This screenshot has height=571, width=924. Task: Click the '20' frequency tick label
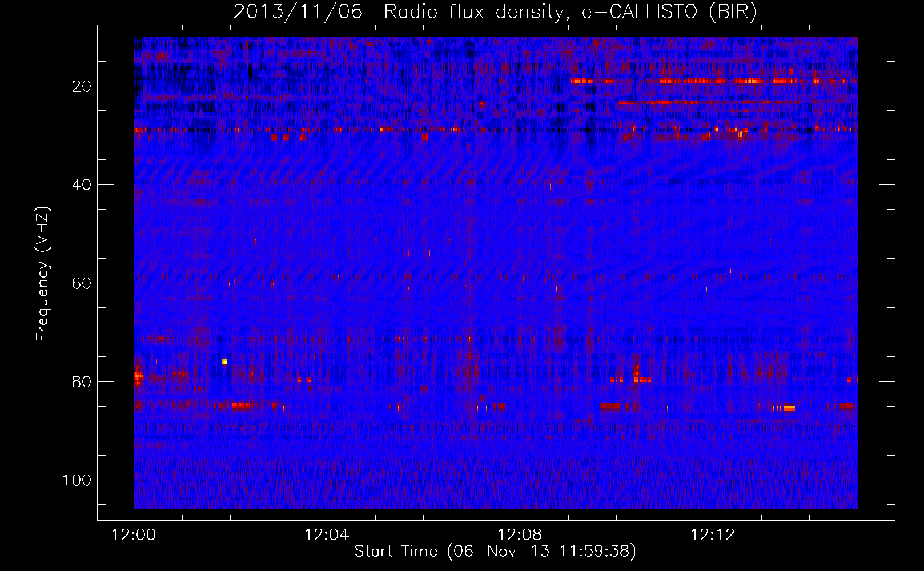pos(82,86)
